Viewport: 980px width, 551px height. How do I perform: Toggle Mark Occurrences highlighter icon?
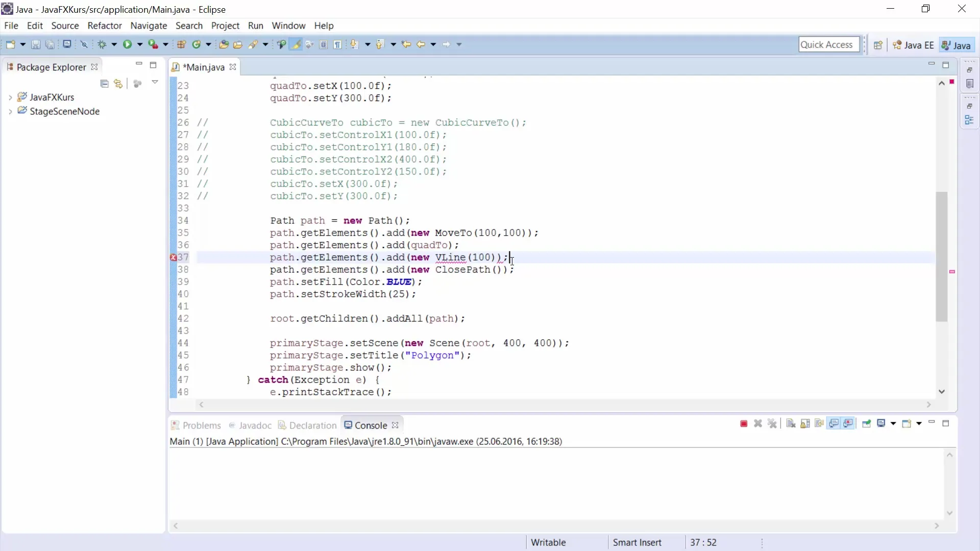pyautogui.click(x=296, y=44)
